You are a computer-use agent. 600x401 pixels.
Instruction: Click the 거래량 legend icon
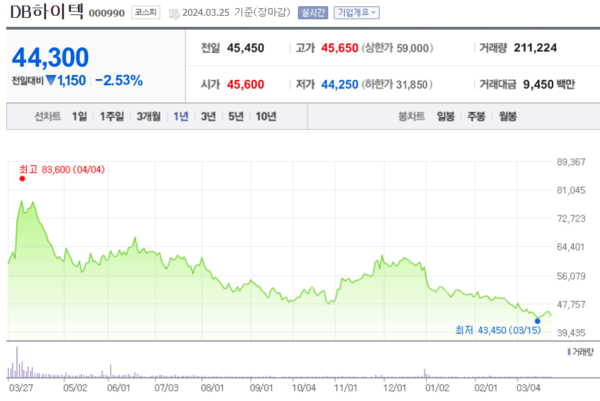567,353
